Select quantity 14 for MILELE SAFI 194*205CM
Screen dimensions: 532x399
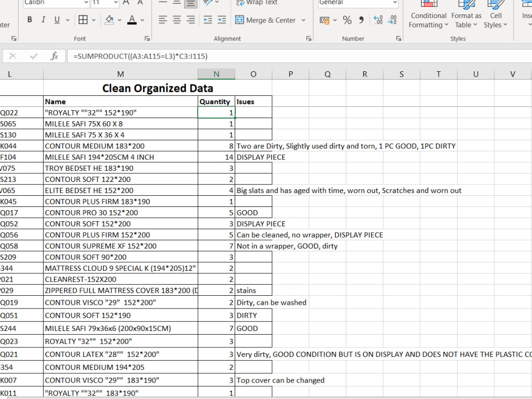[216, 157]
